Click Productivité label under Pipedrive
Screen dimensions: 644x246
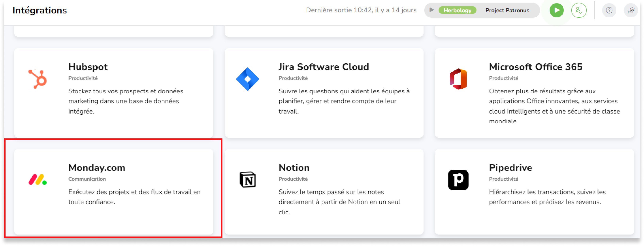(503, 179)
